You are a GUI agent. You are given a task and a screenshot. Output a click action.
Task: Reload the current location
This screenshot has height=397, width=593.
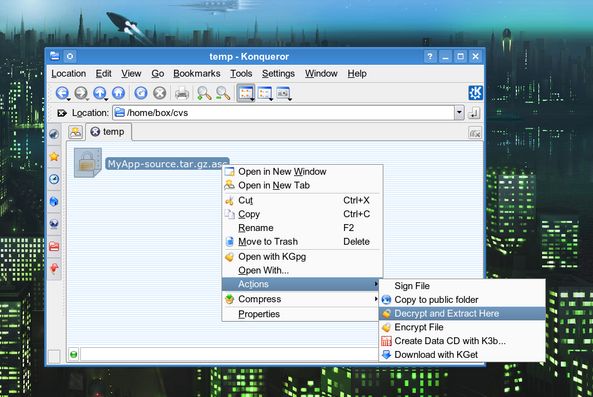141,93
